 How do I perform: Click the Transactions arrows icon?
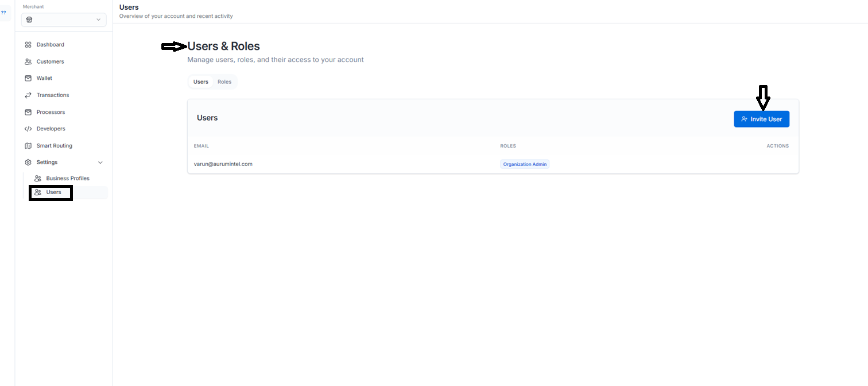28,95
